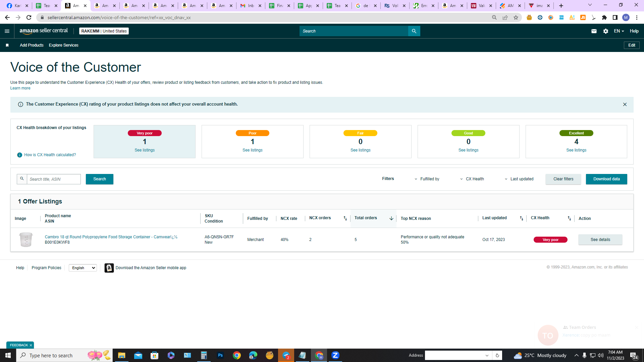Click the Help link in footer
Viewport: 644px width, 362px height.
coord(20,268)
